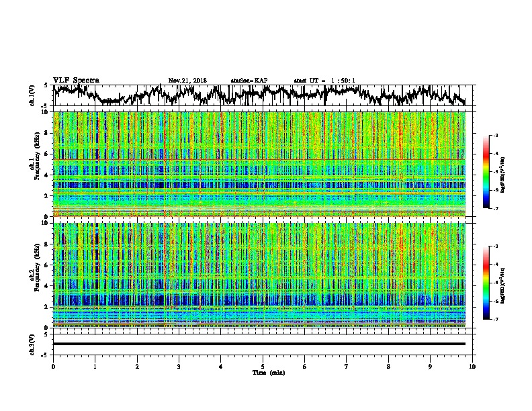Image resolution: width=532 pixels, height=411 pixels.
Task: Click time axis tick label "2"
Action: 137,367
